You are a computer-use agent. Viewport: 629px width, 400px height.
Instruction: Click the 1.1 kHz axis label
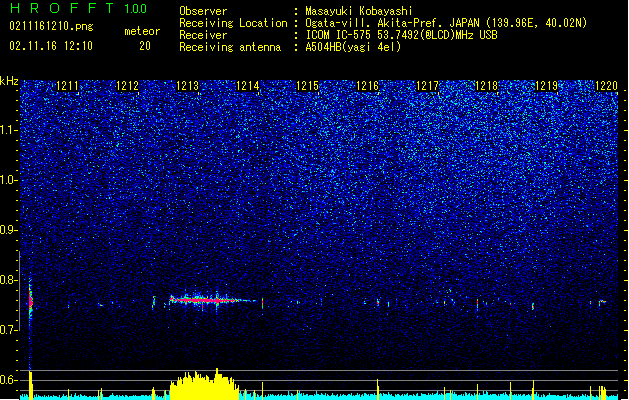[x=8, y=130]
